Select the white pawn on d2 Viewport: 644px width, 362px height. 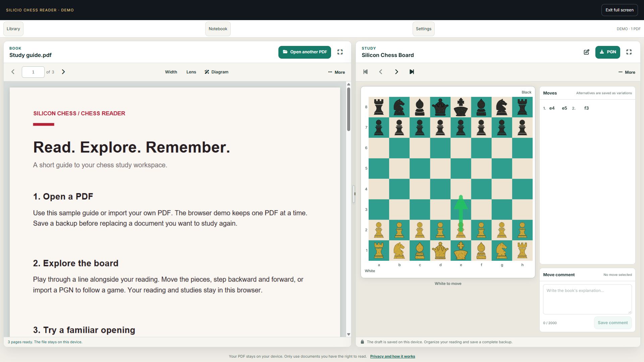click(x=440, y=230)
